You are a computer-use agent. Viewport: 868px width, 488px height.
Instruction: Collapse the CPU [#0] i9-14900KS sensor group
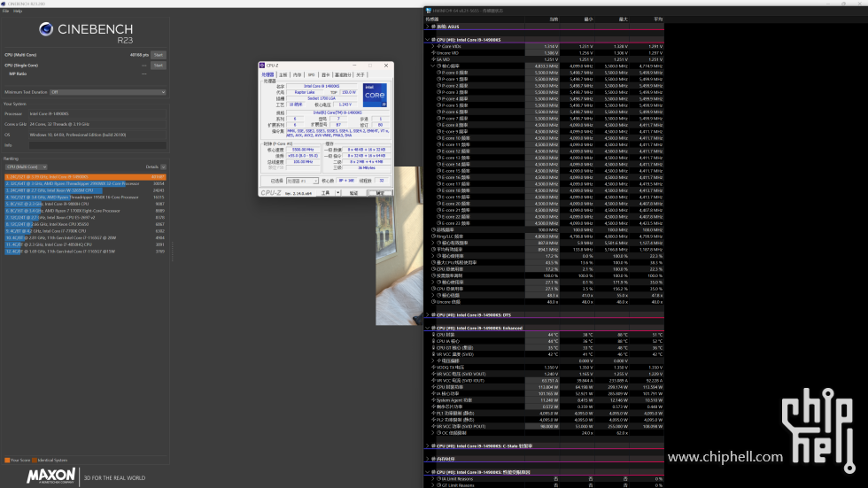pyautogui.click(x=427, y=40)
